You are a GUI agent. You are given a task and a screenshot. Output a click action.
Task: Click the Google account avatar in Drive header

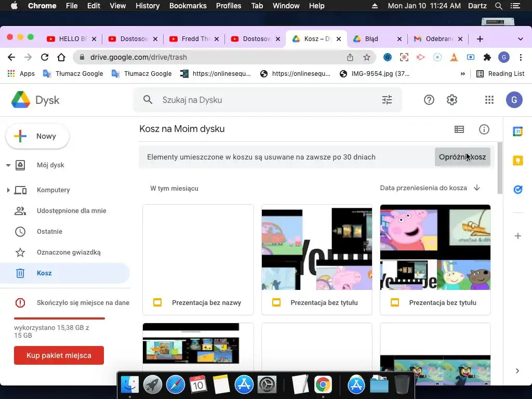click(514, 100)
